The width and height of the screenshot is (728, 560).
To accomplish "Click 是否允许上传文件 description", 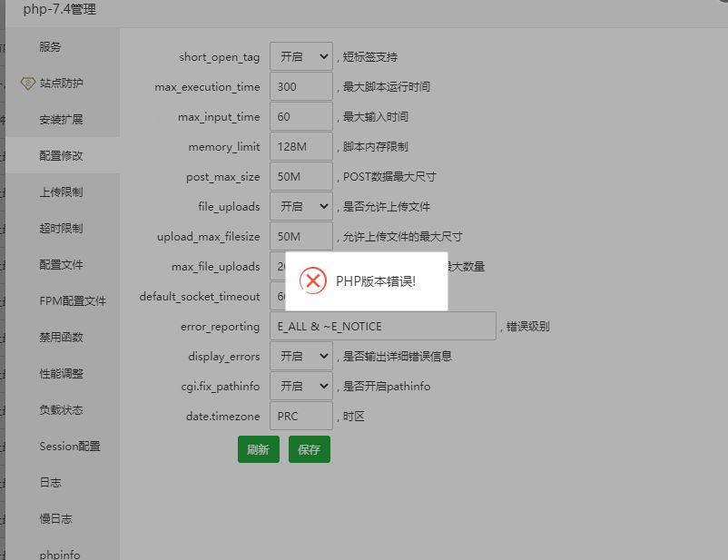I will (x=387, y=207).
